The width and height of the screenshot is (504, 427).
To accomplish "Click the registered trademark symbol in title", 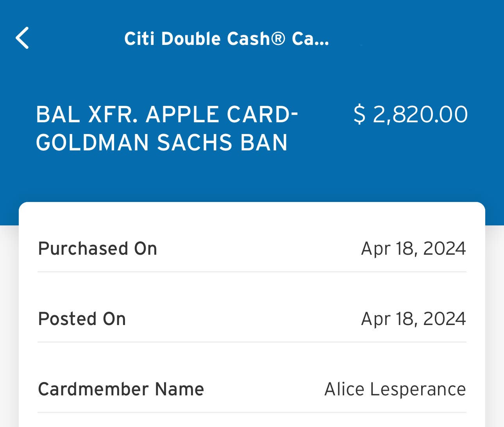I will click(278, 38).
